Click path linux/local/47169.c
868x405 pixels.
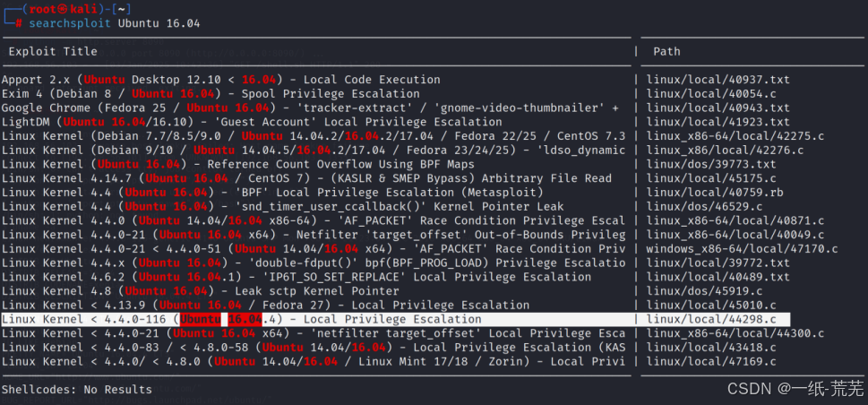[711, 362]
